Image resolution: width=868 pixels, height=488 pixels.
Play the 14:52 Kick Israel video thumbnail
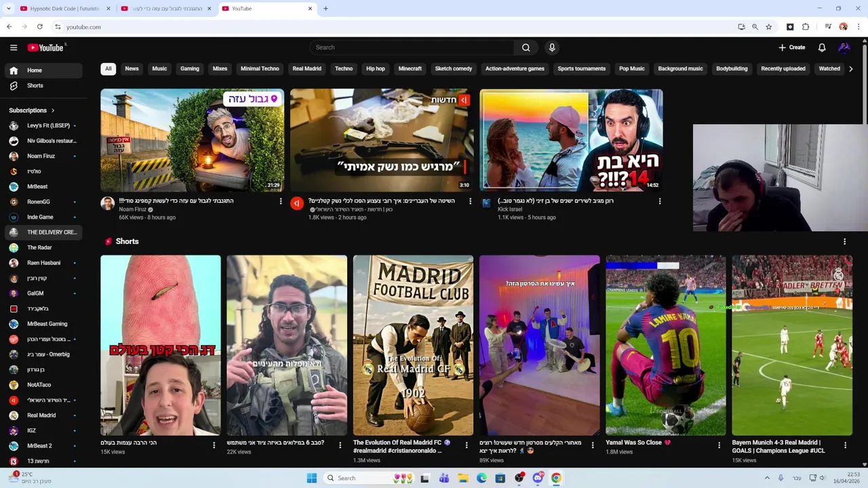(x=571, y=140)
